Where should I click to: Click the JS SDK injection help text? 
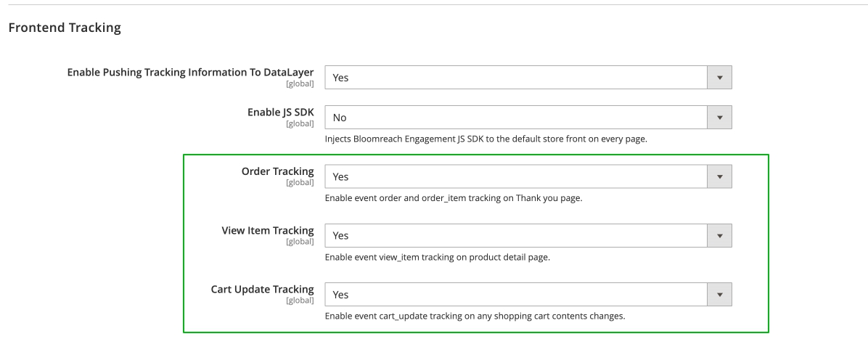(x=486, y=139)
